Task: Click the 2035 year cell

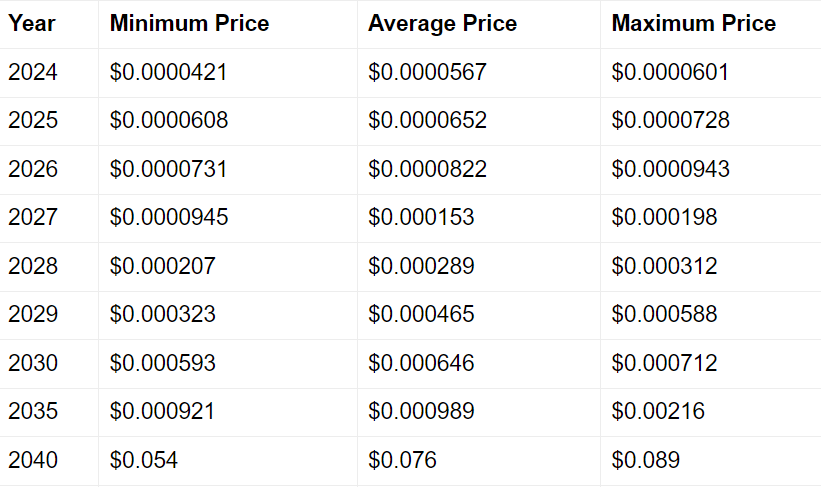Action: pos(33,411)
